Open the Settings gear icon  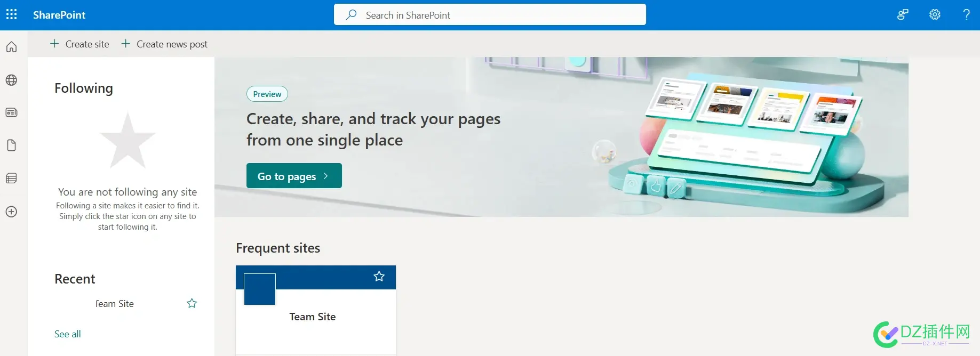pos(935,14)
